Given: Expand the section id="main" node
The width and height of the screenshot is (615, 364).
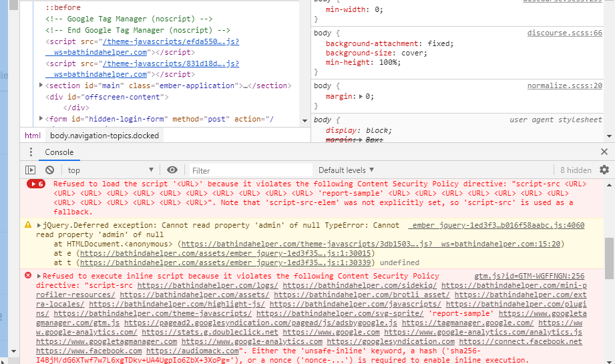Looking at the screenshot, I should (41, 85).
